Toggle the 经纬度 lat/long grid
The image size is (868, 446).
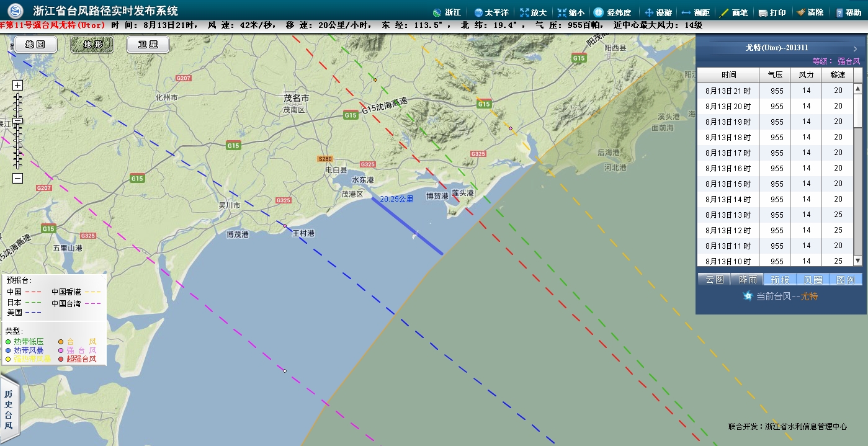[x=598, y=12]
